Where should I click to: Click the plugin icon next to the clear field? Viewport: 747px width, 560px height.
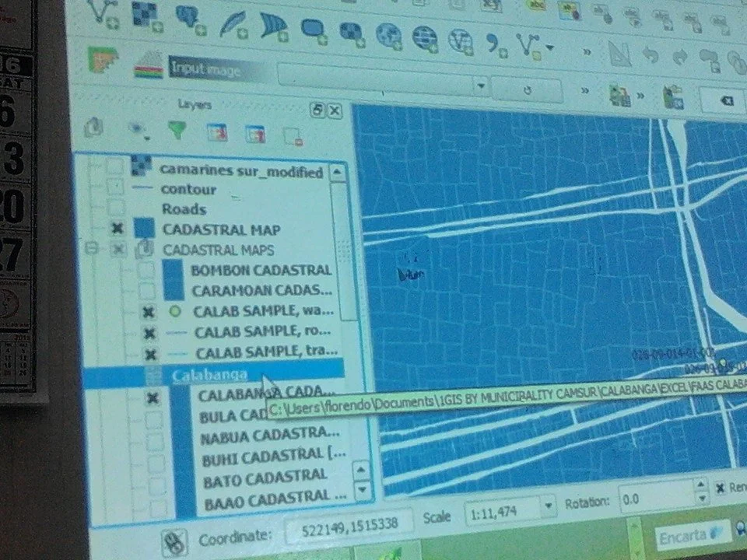tap(674, 98)
